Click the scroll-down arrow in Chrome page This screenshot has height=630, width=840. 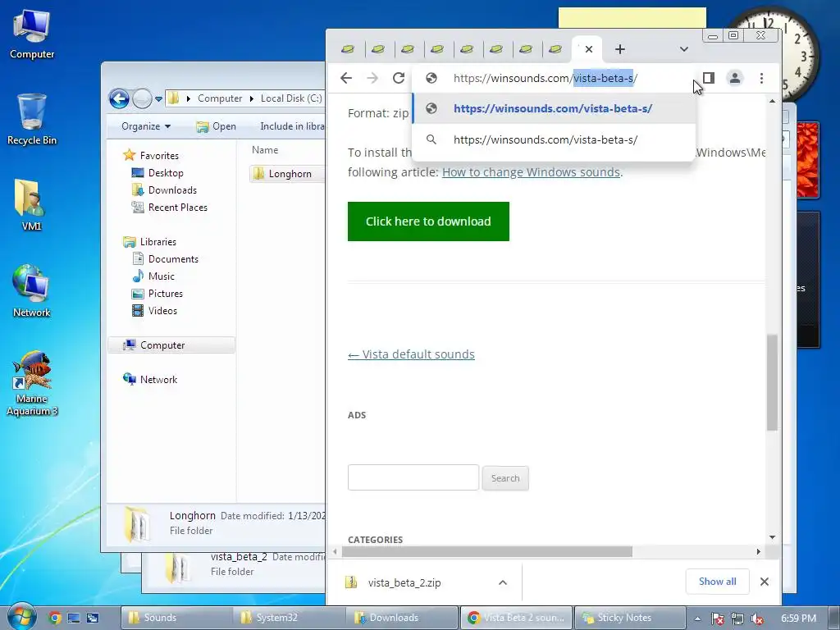point(772,537)
